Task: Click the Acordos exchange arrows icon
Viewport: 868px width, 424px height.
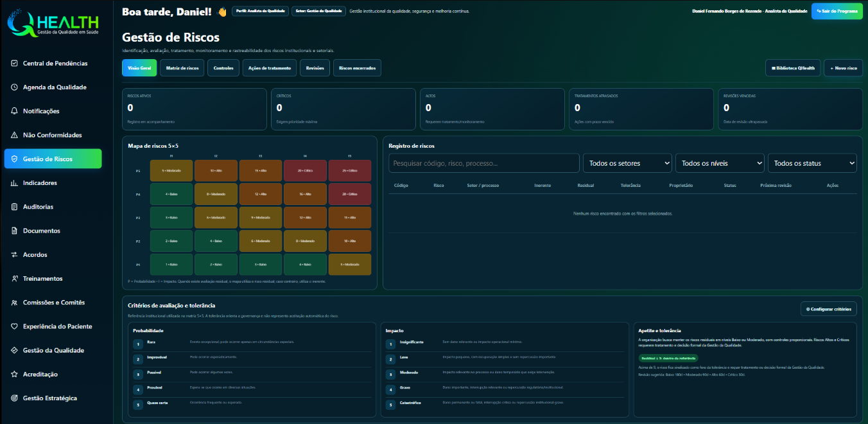Action: 14,254
